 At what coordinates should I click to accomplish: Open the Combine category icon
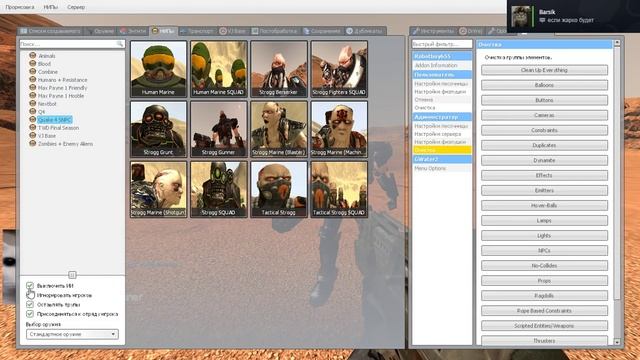click(x=33, y=71)
